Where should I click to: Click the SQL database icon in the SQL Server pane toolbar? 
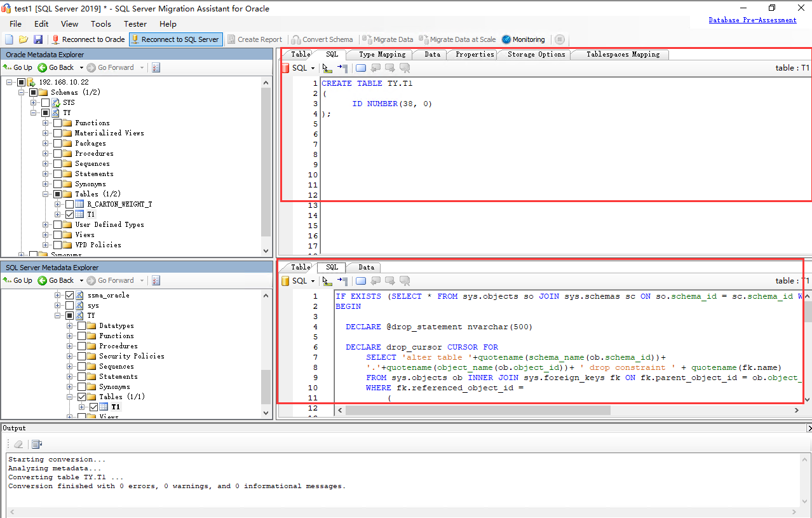[286, 281]
